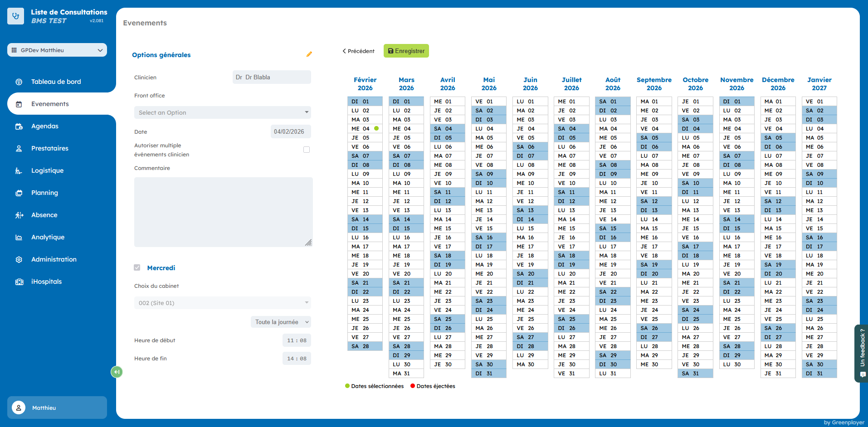Click inside the Commentaire text area

coord(223,212)
